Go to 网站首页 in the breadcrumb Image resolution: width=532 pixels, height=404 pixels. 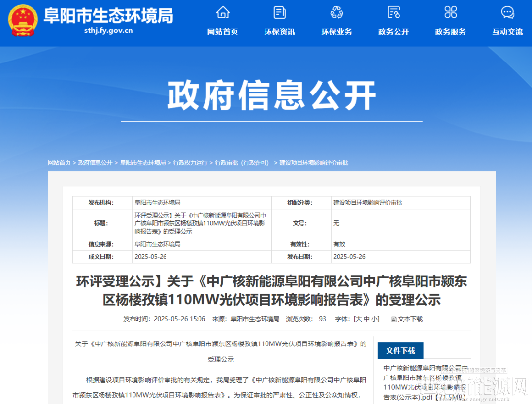(59, 163)
